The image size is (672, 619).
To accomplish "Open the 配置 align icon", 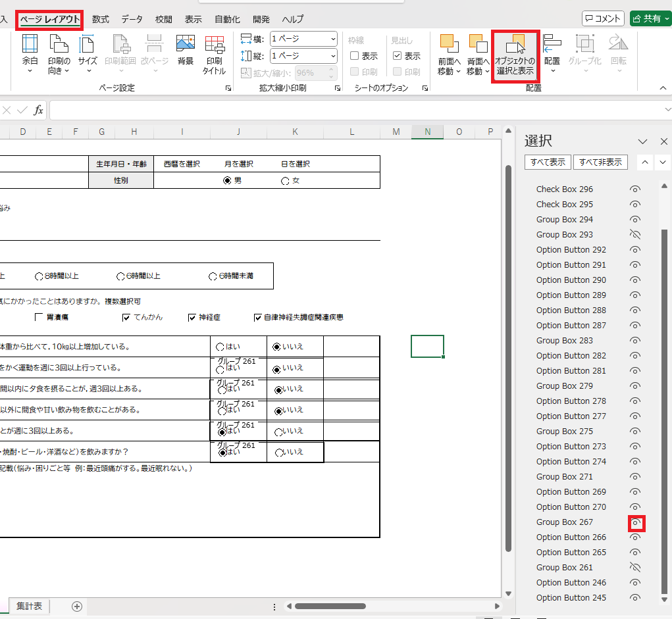I will click(x=552, y=45).
